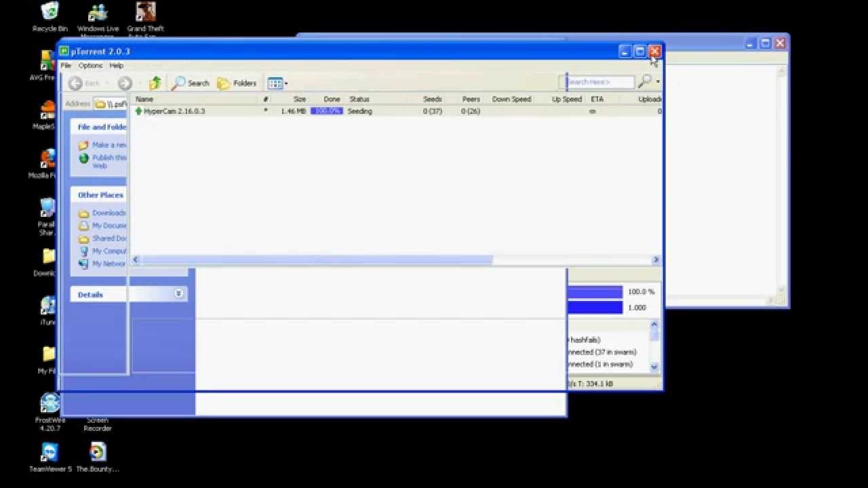The image size is (868, 488).
Task: Sort torrents by Down Speed column header
Action: point(511,99)
